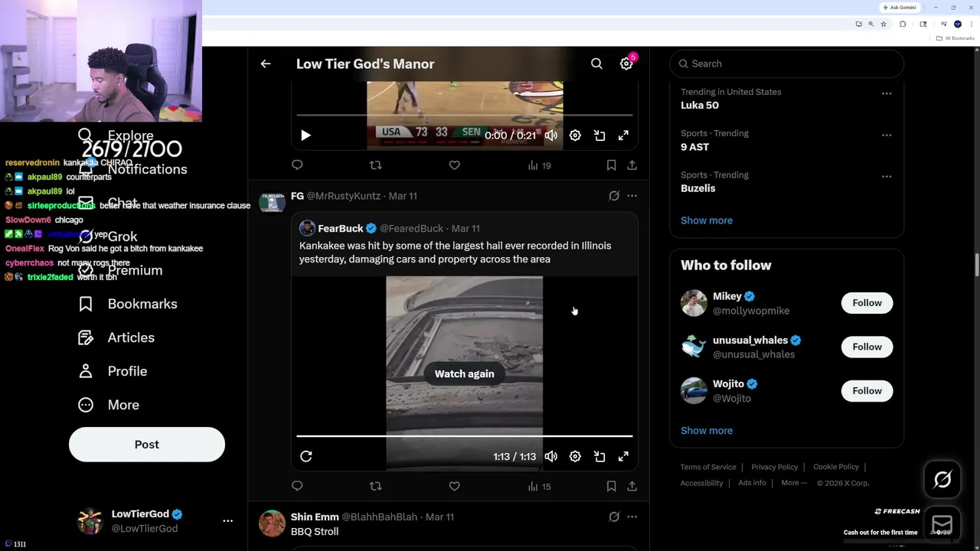Screen dimensions: 980x551
Task: Open more options on FG's post
Action: [x=632, y=196]
